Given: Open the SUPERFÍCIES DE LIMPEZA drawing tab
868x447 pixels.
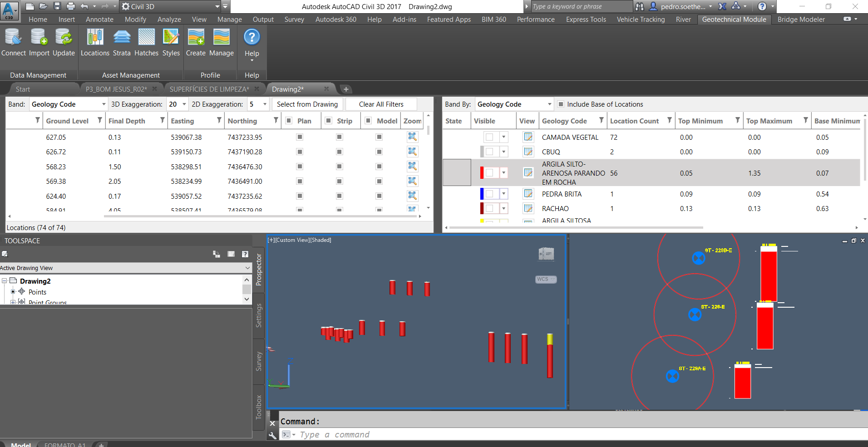Looking at the screenshot, I should coord(209,89).
